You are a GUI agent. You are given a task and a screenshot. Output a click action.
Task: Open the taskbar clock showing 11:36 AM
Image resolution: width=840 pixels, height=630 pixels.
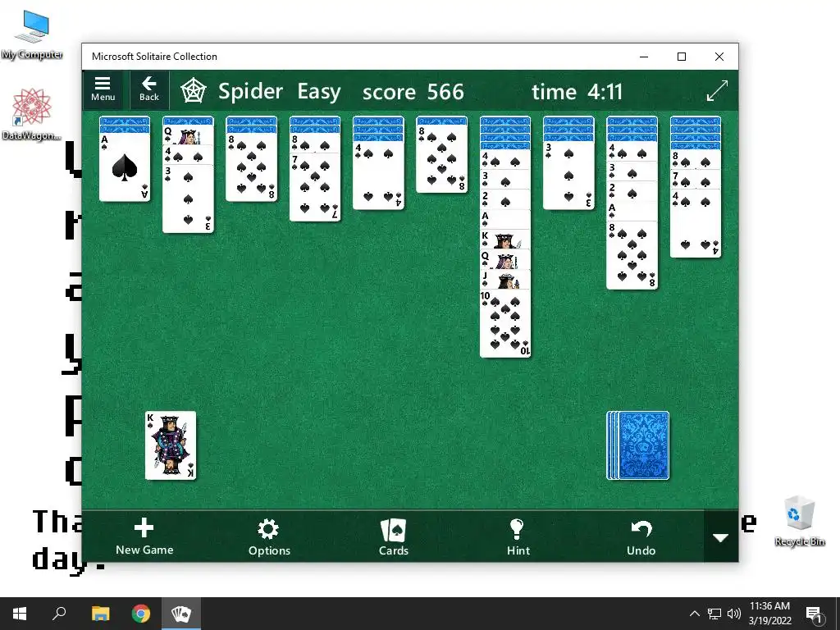769,614
